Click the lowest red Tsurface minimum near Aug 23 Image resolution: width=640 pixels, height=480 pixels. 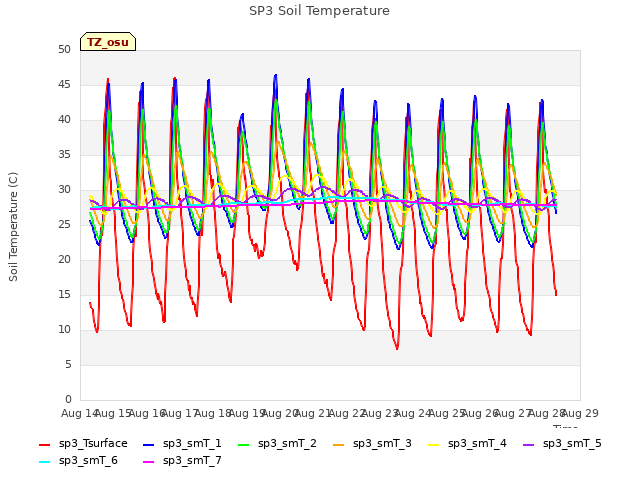[397, 349]
